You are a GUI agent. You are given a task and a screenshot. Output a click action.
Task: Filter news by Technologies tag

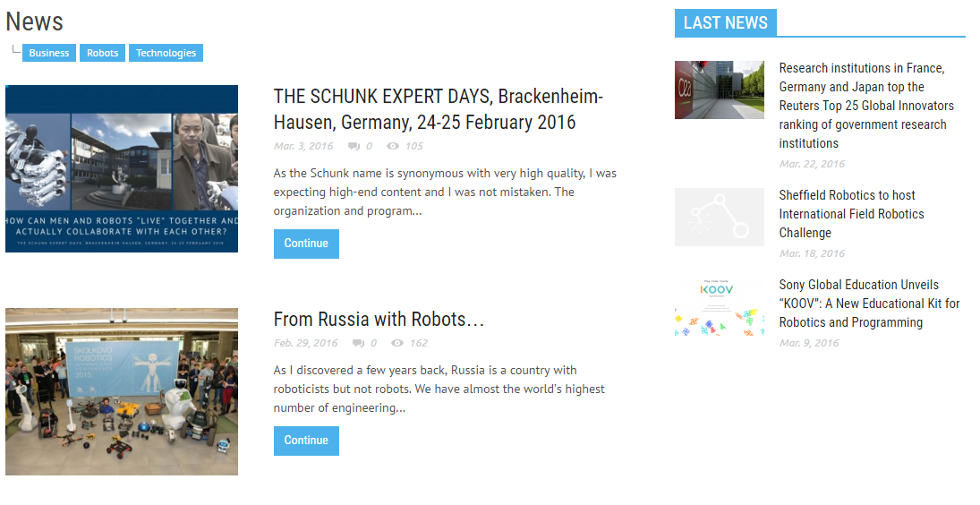pyautogui.click(x=166, y=53)
